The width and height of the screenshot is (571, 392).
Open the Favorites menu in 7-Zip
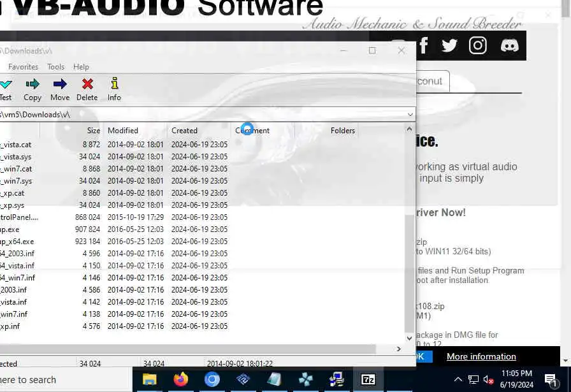click(24, 67)
